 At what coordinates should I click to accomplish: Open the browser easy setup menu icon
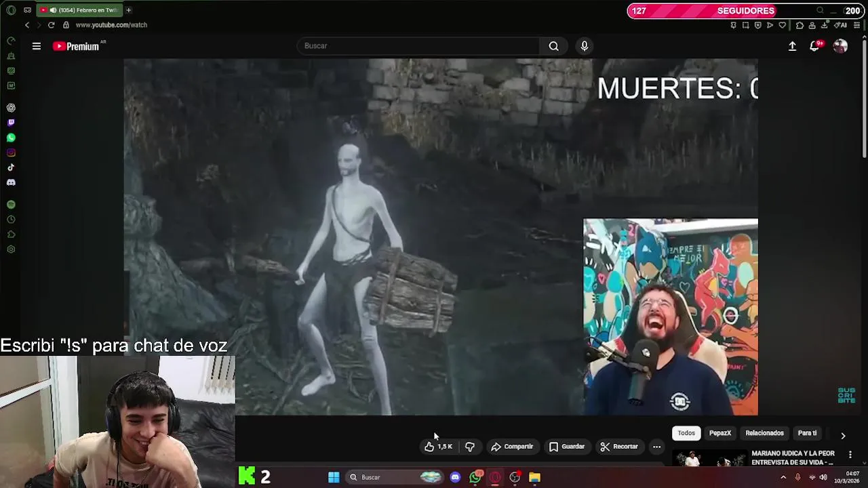click(856, 25)
